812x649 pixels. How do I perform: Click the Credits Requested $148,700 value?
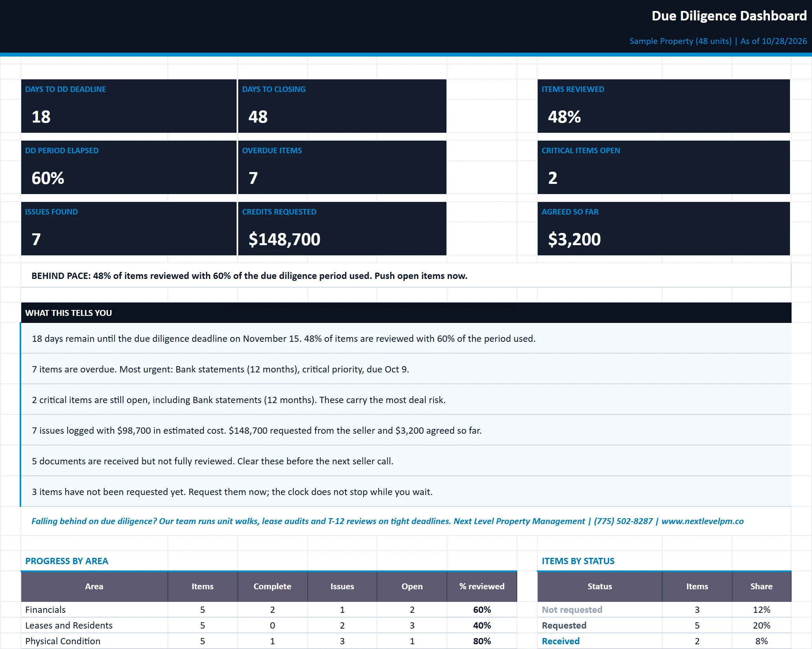click(285, 239)
